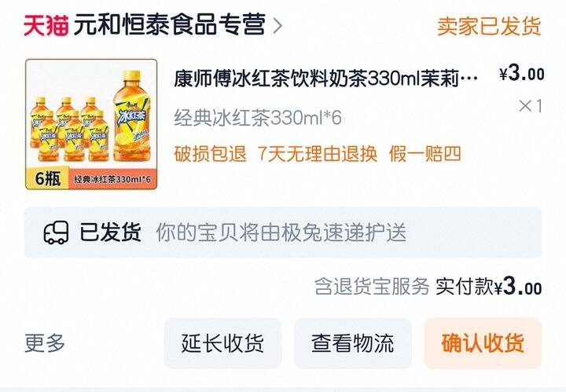Tap the delivery truck icon
The height and width of the screenshot is (392, 566).
pos(56,233)
